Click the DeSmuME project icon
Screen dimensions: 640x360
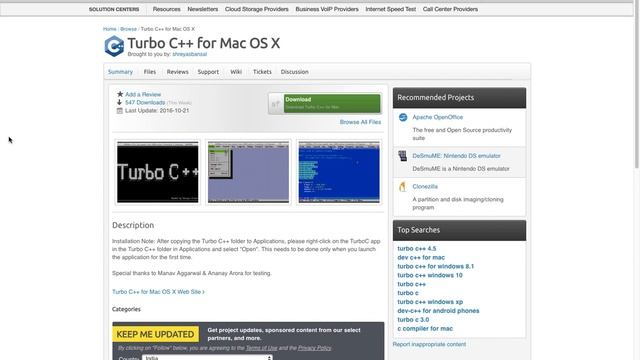[403, 156]
